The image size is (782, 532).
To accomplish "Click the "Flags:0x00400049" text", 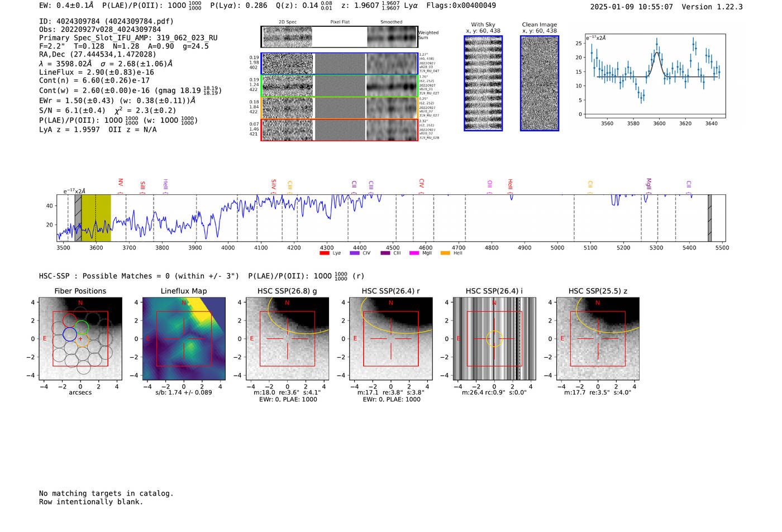I will (x=461, y=6).
